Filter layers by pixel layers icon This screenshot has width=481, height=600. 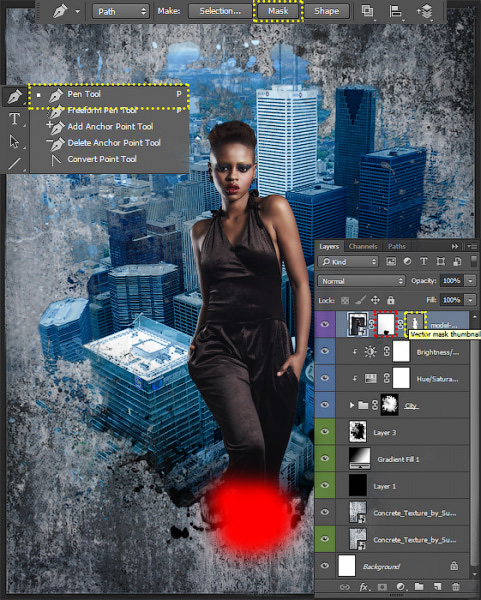(x=391, y=261)
